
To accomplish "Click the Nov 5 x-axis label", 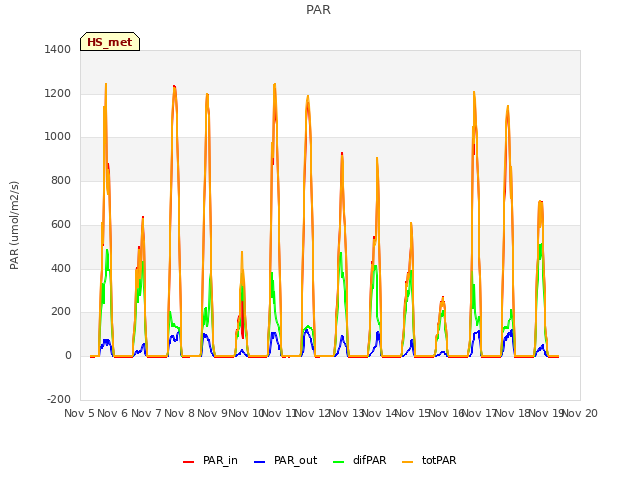I will click(x=79, y=413).
